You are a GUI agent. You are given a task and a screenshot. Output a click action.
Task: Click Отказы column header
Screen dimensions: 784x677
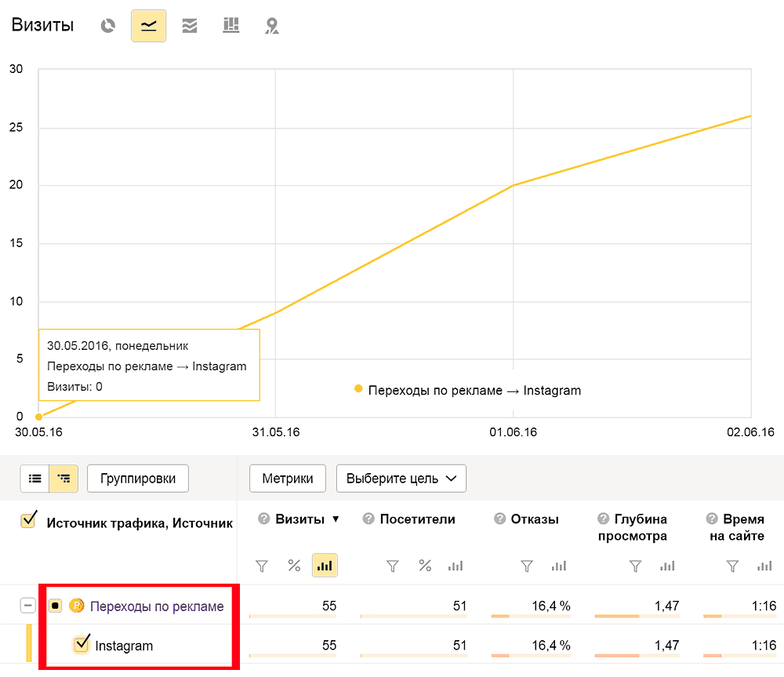(535, 519)
